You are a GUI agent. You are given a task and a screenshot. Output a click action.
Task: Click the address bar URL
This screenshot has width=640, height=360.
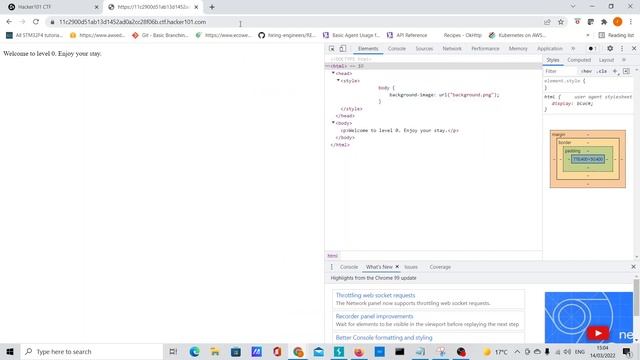coord(132,22)
